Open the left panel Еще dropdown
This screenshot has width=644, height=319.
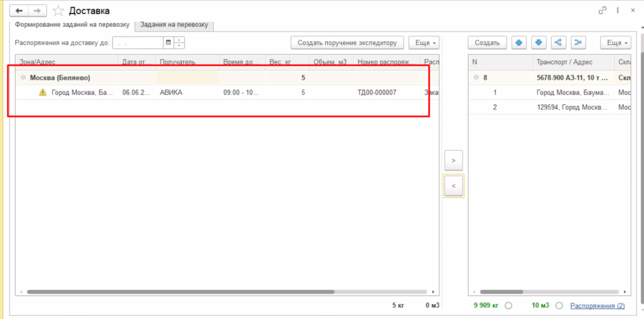click(424, 42)
